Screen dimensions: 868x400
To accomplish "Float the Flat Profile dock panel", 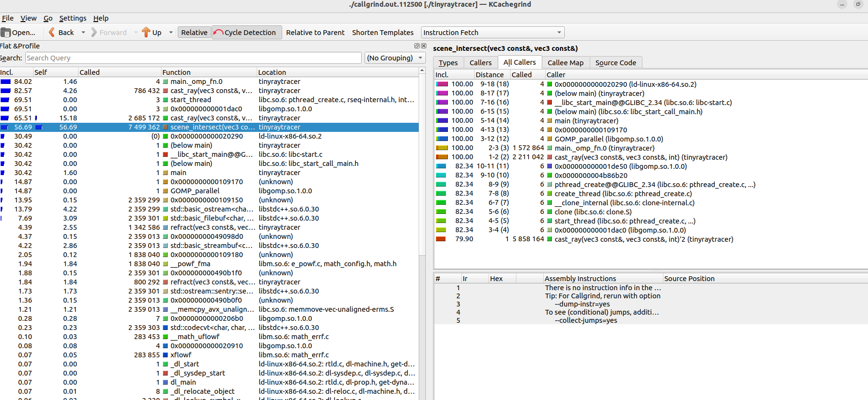I will point(417,46).
